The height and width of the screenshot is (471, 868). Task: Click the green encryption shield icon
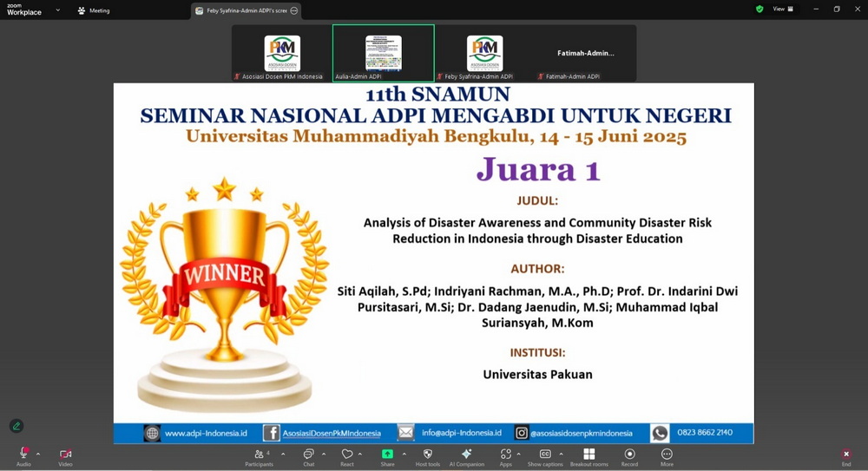pyautogui.click(x=759, y=9)
